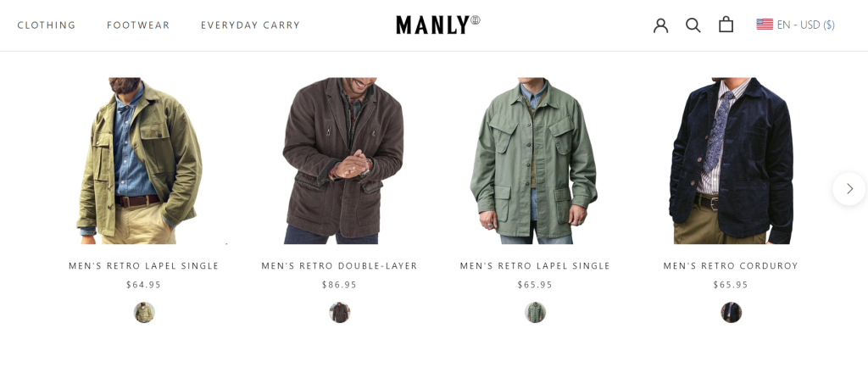Select the navy corduroy jacket swatch

pos(731,312)
